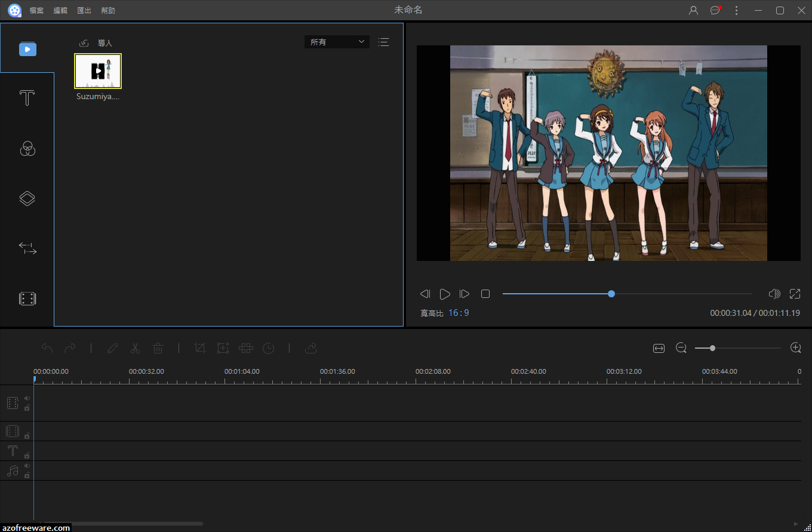The height and width of the screenshot is (532, 812).
Task: Select the Suzumiya clip thumbnail
Action: [97, 70]
